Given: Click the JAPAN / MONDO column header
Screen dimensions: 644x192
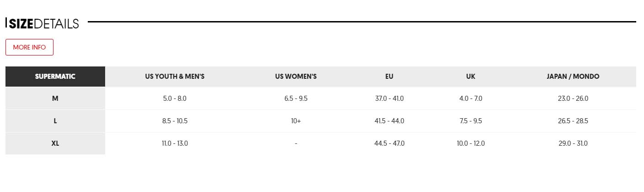Looking at the screenshot, I should [x=573, y=77].
